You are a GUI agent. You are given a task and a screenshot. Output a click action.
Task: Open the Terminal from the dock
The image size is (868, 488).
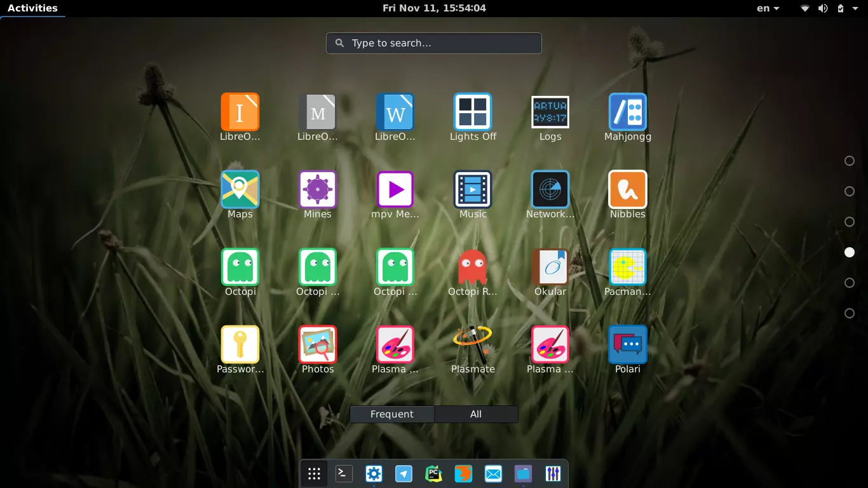point(344,473)
